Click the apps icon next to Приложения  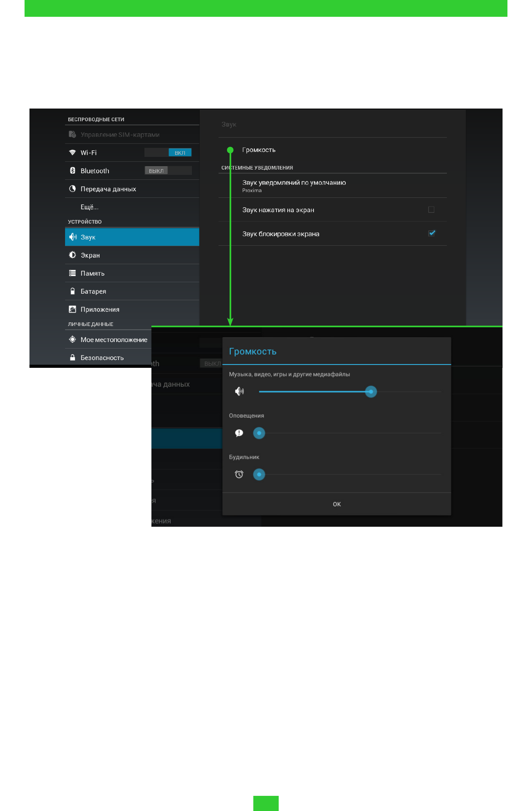72,309
